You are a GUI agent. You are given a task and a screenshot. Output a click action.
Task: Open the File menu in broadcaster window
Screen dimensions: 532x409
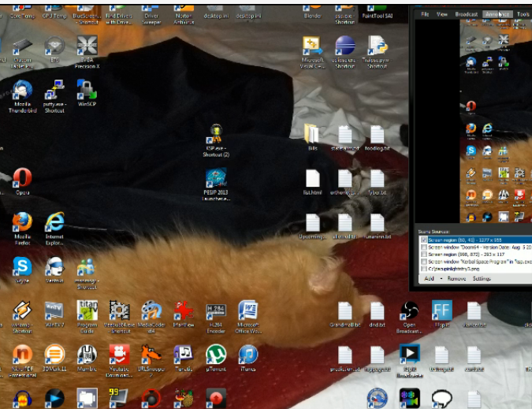point(425,14)
